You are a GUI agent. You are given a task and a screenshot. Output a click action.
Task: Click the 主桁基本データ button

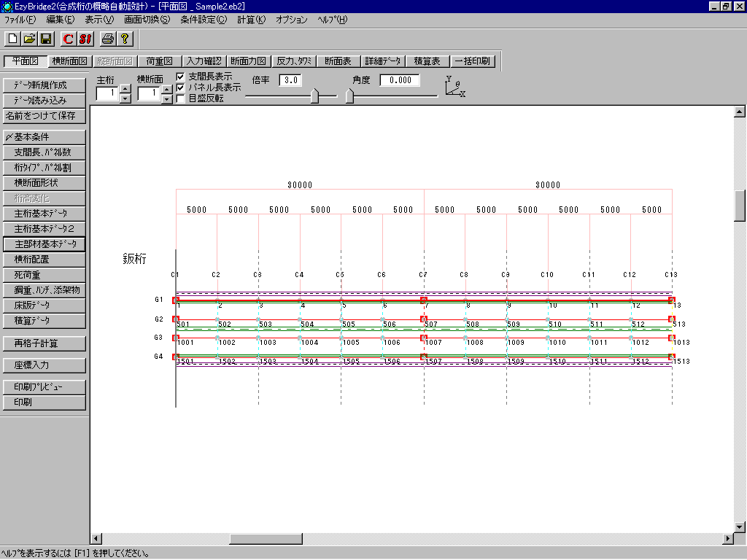(44, 214)
